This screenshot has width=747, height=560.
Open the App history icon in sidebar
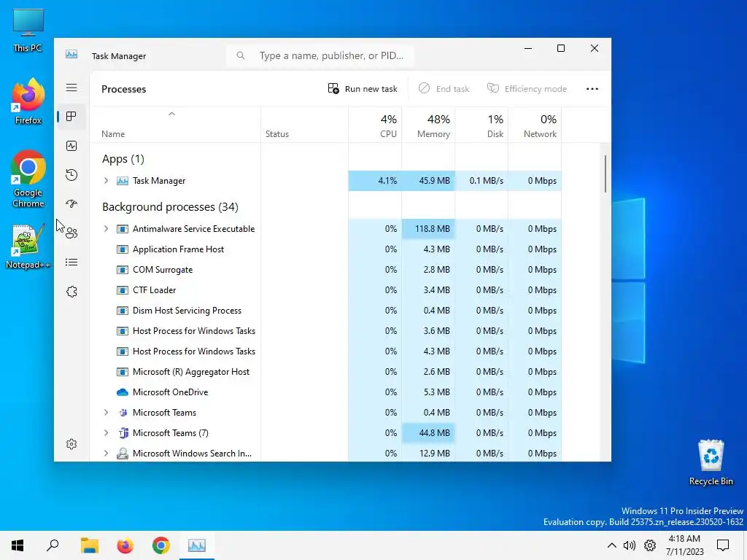pos(71,175)
